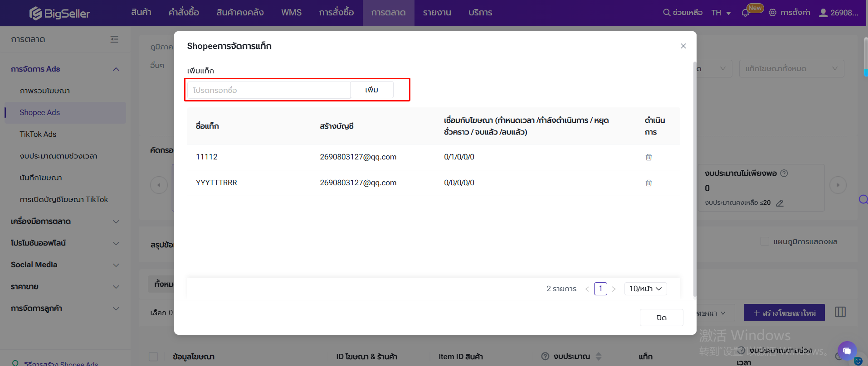This screenshot has width=868, height=366.
Task: Open the TH language dropdown
Action: tap(721, 13)
